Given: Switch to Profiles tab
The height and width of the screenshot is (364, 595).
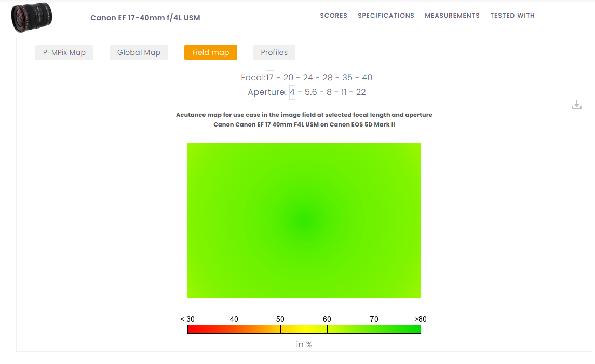Looking at the screenshot, I should point(274,52).
